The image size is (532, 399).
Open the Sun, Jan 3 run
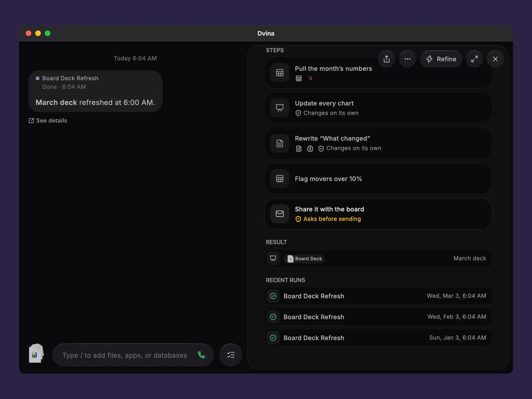coord(378,338)
